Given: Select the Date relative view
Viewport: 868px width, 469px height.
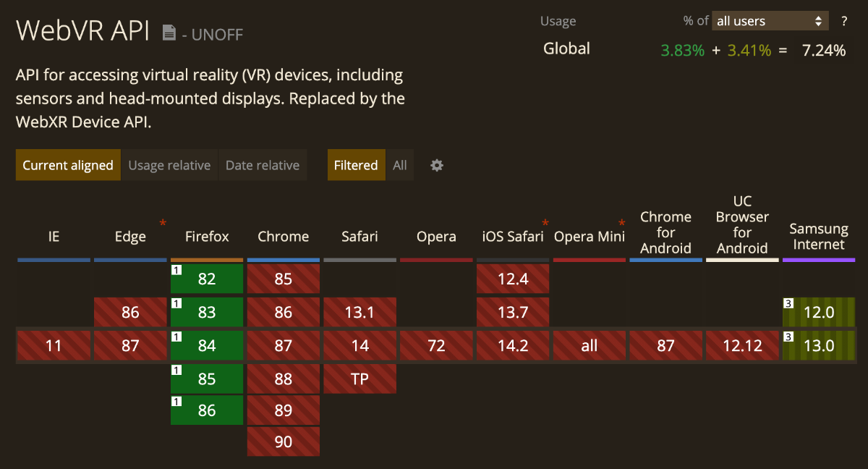Looking at the screenshot, I should tap(263, 165).
